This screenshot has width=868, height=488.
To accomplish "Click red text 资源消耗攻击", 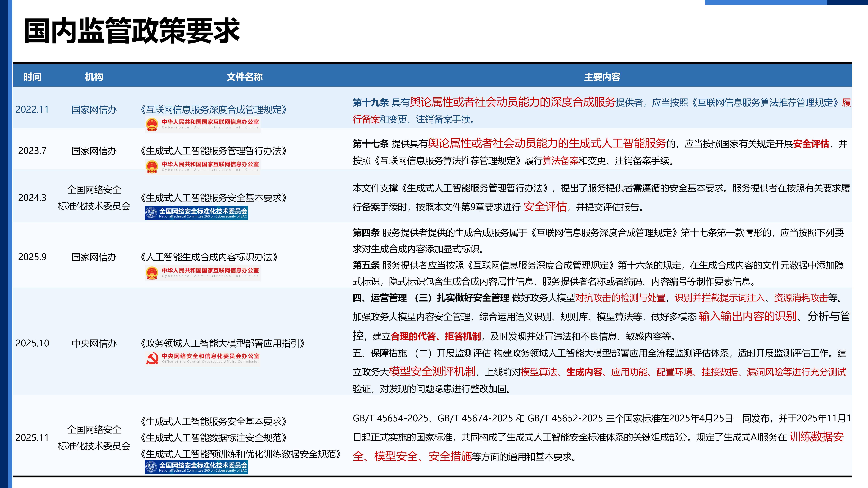I will [801, 298].
